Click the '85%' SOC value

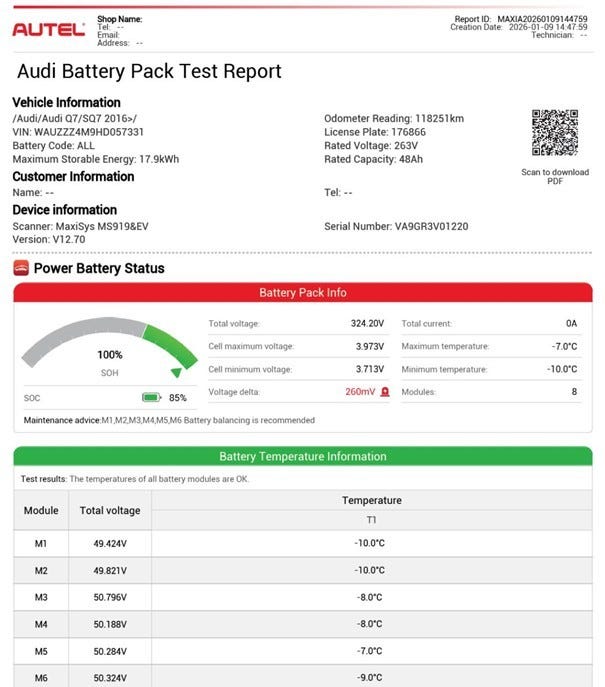[x=177, y=398]
